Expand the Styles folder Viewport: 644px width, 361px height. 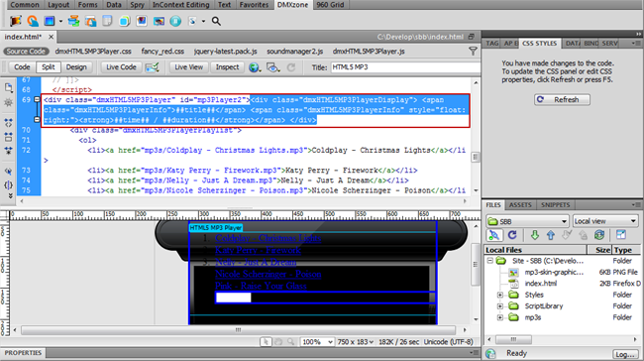coord(499,295)
